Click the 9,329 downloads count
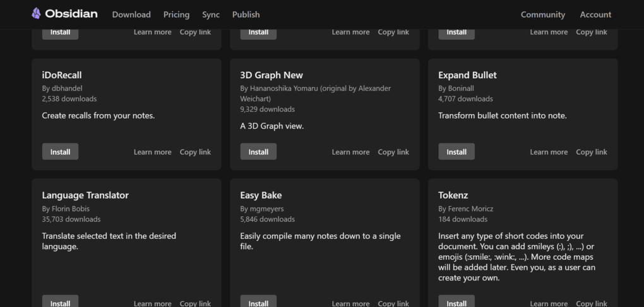Screen dimensions: 644x307 [x=267, y=110]
